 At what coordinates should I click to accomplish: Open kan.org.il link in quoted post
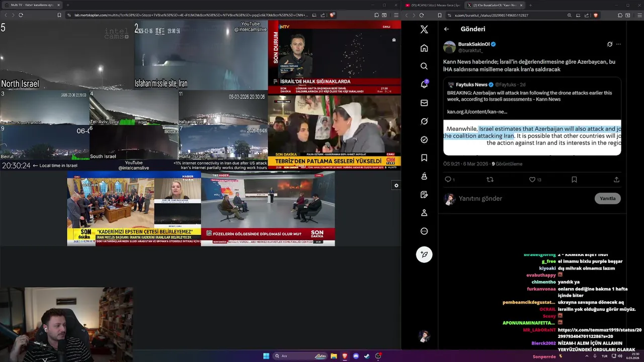coord(477,112)
